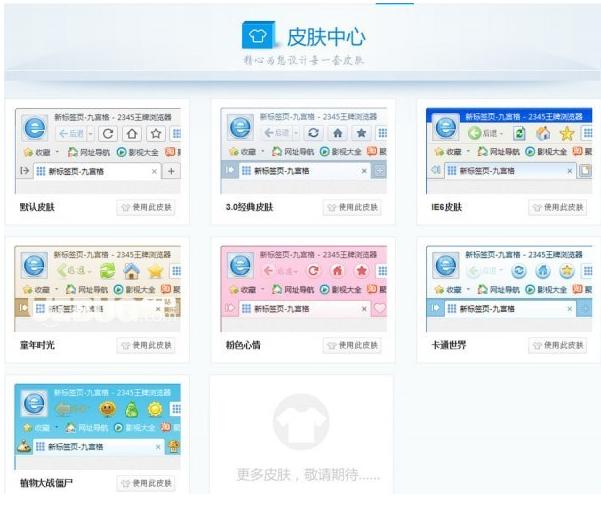Click the star icon in 3.0经典皮肤 preview
This screenshot has height=508, width=601.
361,133
